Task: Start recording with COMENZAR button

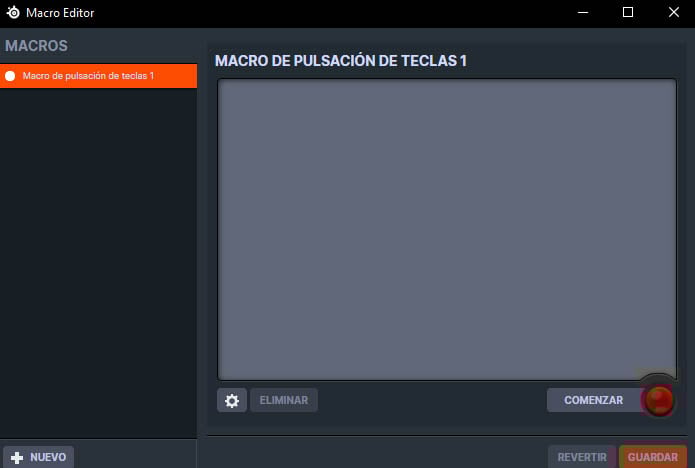Action: [x=594, y=400]
